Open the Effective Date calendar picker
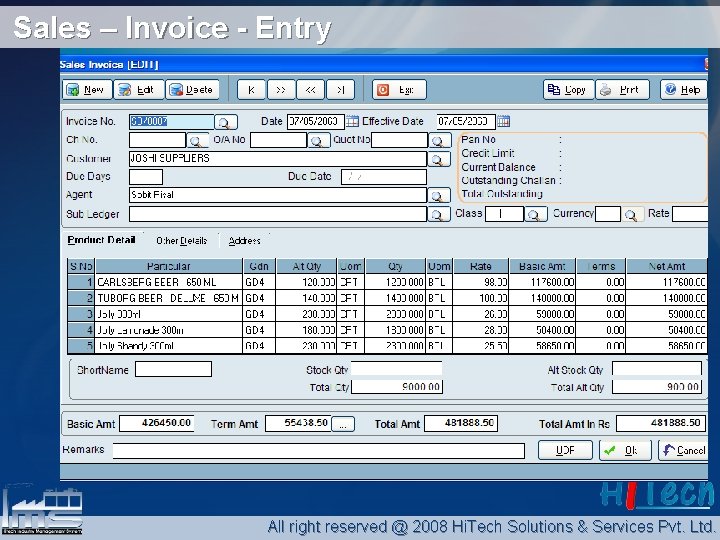720x540 pixels. point(504,121)
